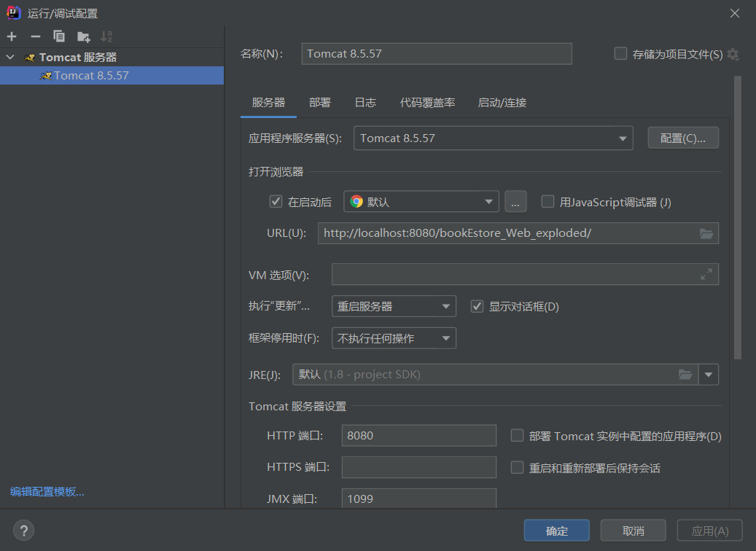Toggle 存储为项目文件 checkbox

[620, 53]
